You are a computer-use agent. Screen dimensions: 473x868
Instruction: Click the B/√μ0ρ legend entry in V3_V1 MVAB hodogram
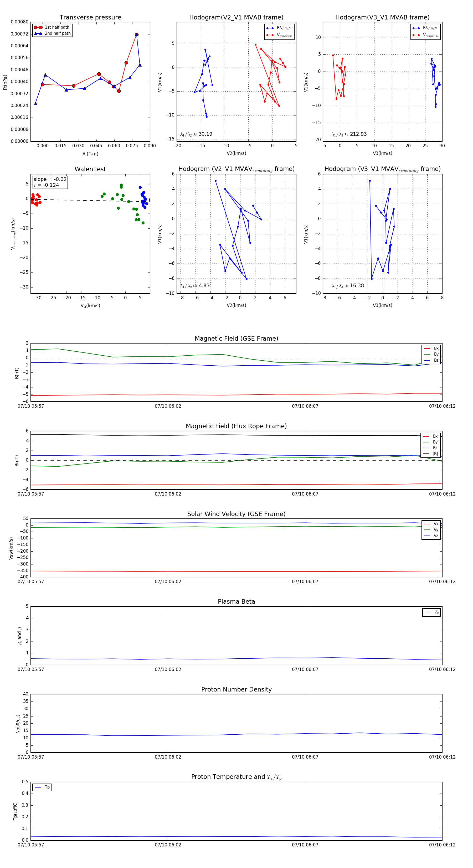pos(425,28)
